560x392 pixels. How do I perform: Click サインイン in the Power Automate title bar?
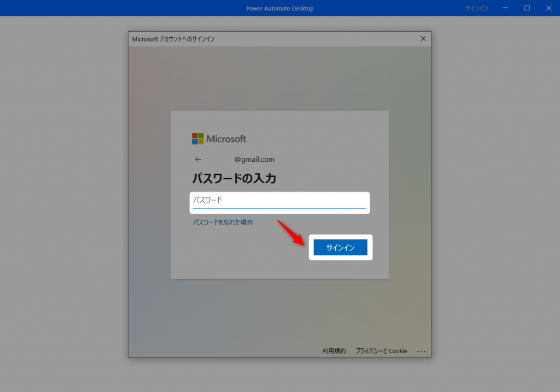click(476, 8)
